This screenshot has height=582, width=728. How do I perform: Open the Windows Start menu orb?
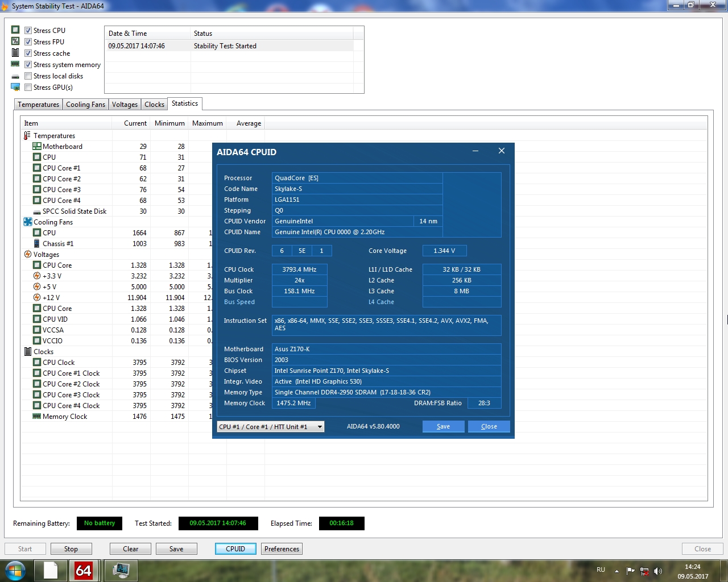[x=15, y=571]
